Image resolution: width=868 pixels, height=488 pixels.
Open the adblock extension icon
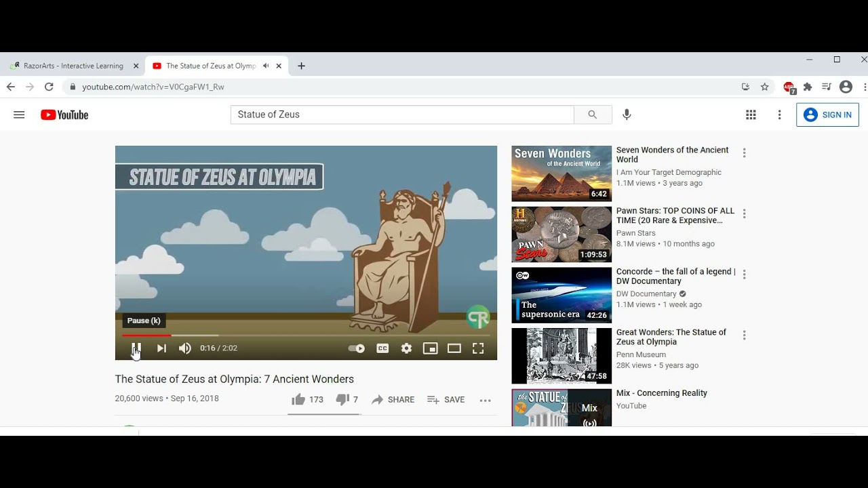pyautogui.click(x=789, y=87)
